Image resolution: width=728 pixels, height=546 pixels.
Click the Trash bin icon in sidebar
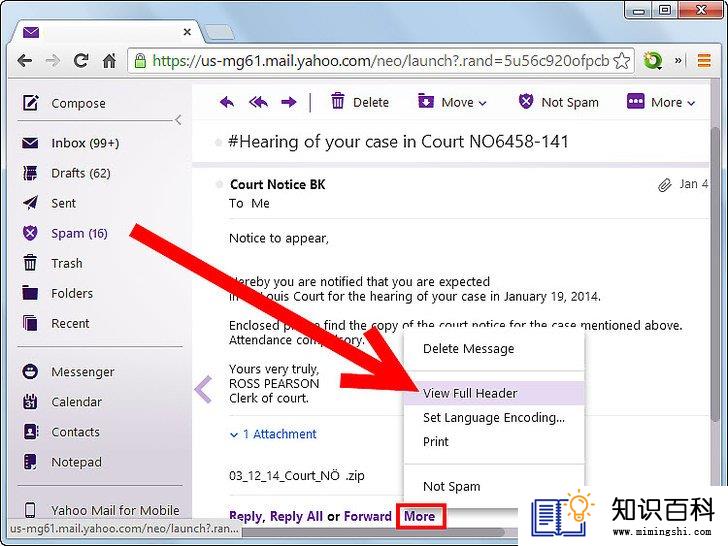[30, 263]
